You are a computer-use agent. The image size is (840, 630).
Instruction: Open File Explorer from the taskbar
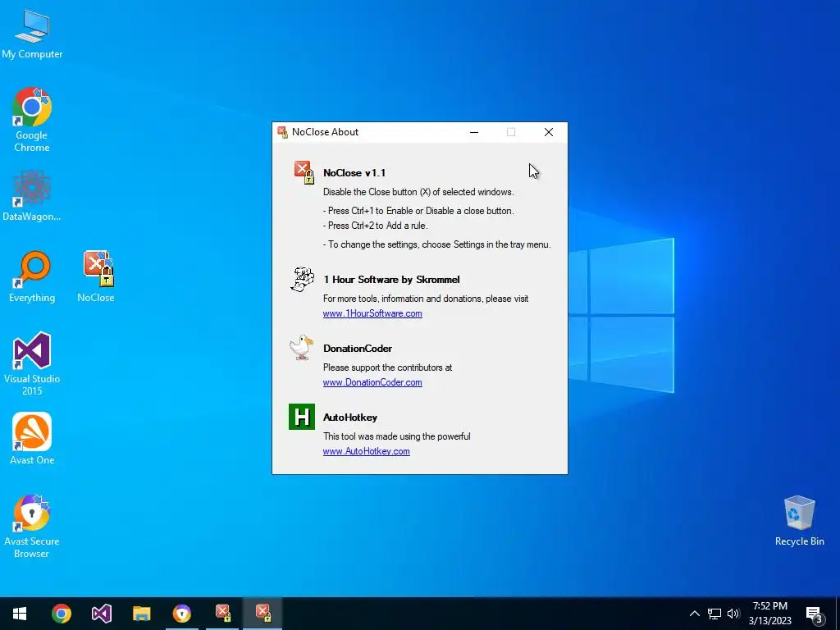[141, 614]
